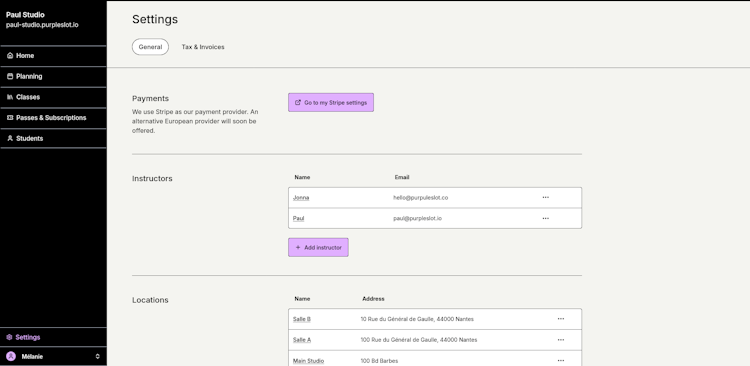The image size is (750, 366).
Task: Click the Classes chart icon
Action: (10, 97)
